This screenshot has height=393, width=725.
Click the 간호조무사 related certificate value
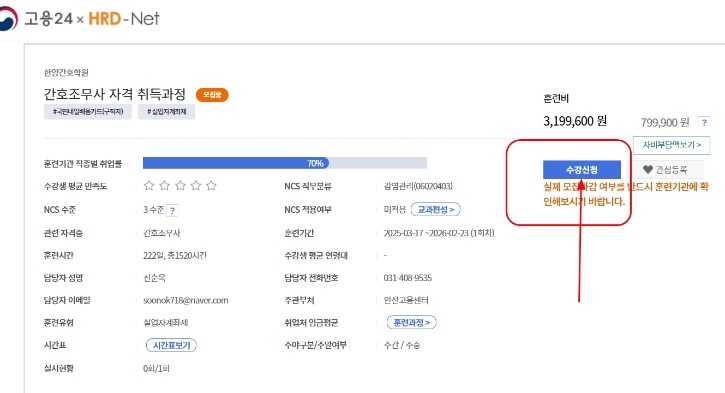tap(162, 233)
